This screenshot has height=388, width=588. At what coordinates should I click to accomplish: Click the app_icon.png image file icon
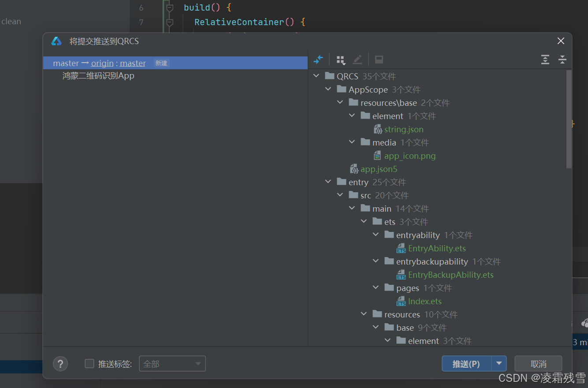[377, 156]
